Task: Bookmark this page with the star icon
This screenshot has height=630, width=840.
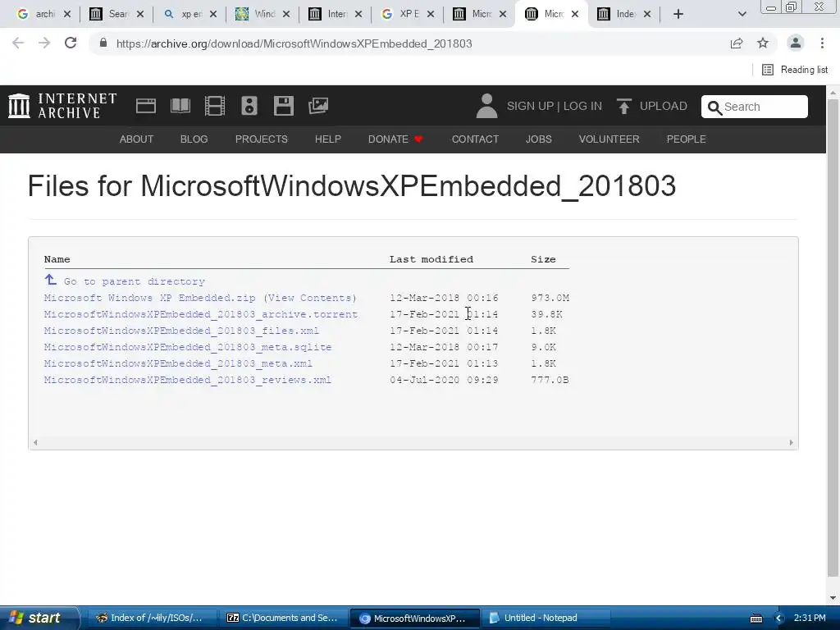Action: pos(763,43)
